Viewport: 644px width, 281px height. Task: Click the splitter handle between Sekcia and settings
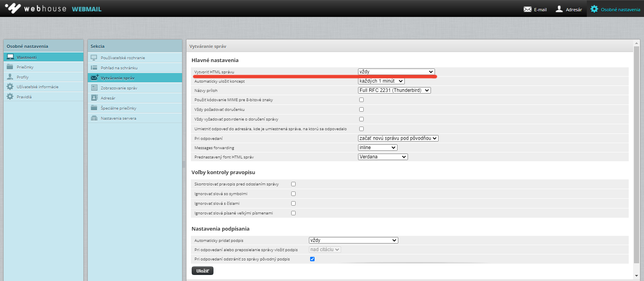point(184,164)
